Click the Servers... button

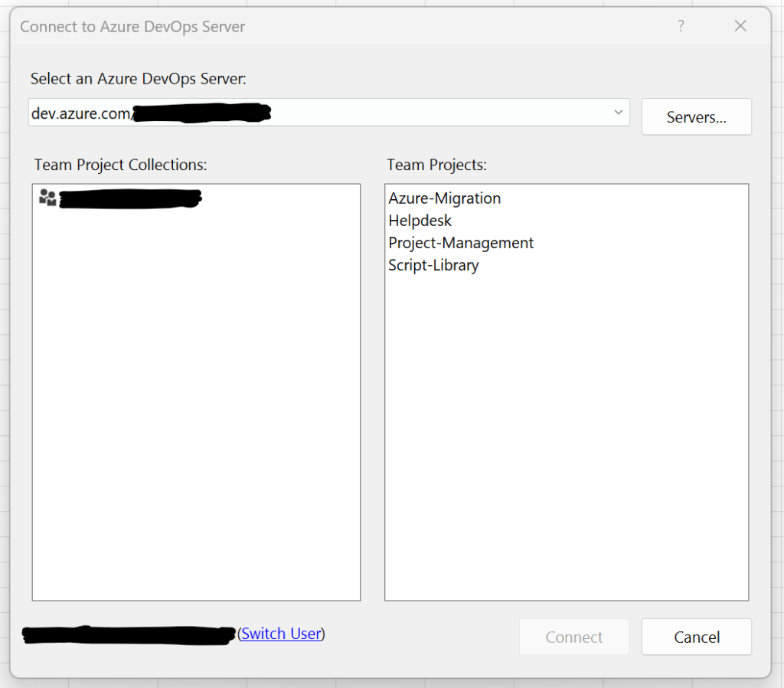click(x=697, y=116)
